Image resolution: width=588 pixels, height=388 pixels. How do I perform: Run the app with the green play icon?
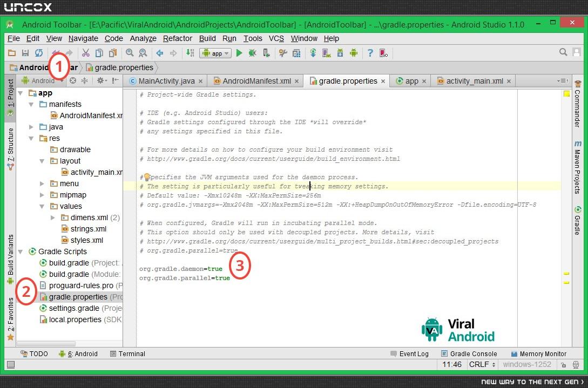tap(239, 53)
